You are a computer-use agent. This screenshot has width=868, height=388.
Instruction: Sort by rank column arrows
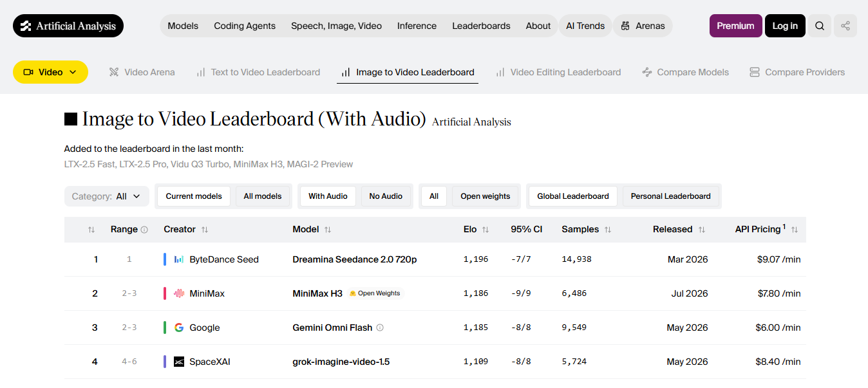91,230
